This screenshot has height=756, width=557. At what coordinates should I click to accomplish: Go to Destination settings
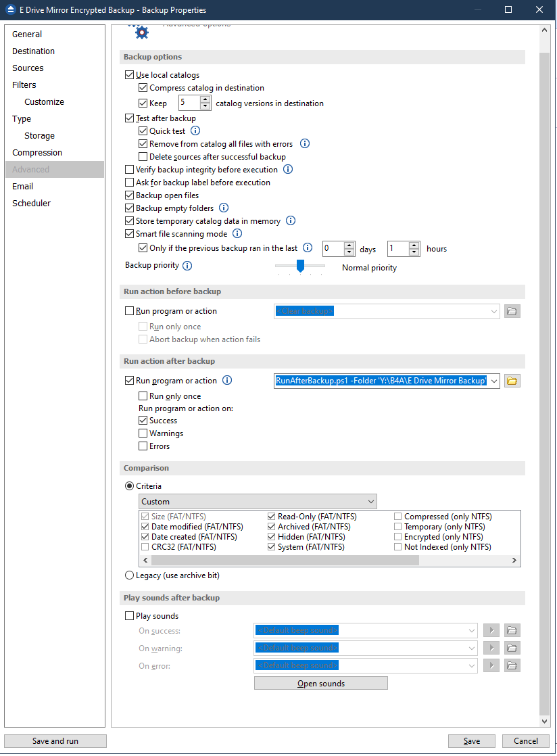[x=33, y=51]
